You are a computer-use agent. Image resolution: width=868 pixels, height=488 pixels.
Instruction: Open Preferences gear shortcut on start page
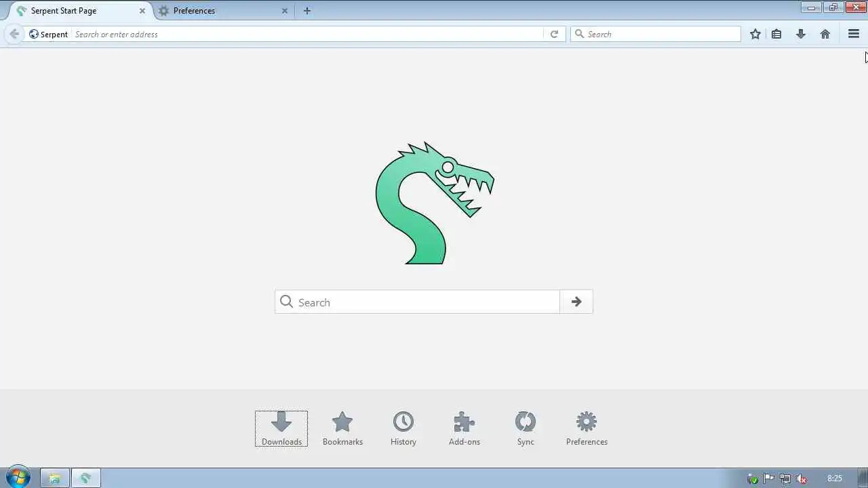[x=587, y=429]
